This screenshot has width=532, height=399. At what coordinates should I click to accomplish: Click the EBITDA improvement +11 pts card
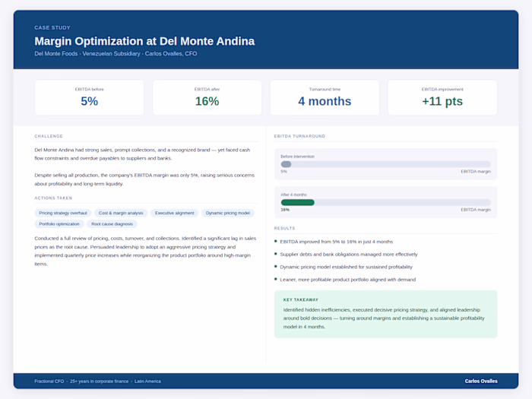coord(442,97)
